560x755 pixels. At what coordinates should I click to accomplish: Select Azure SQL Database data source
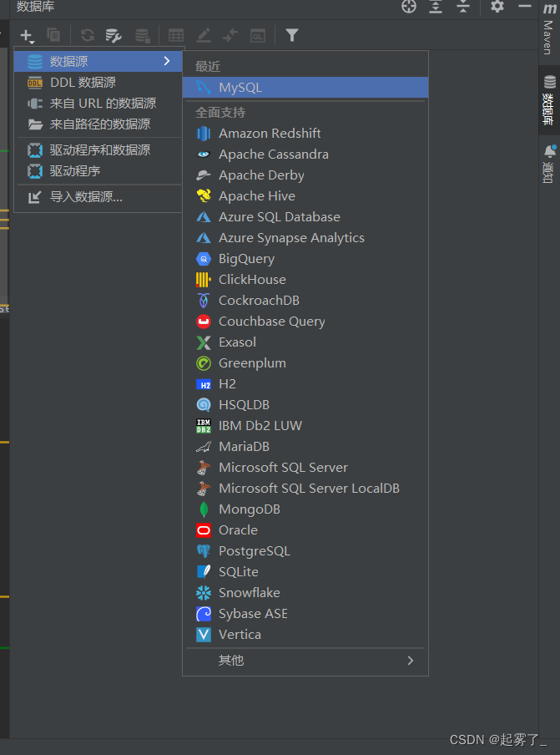[x=305, y=217]
